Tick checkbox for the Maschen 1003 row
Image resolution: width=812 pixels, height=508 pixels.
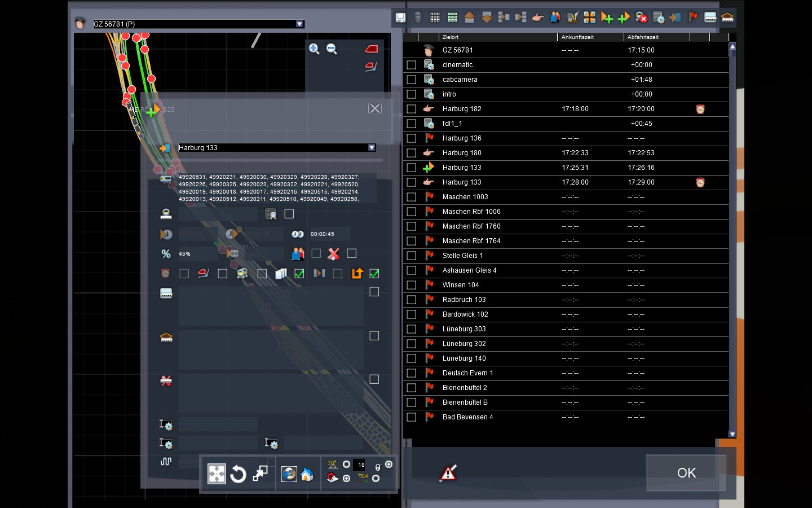[412, 197]
